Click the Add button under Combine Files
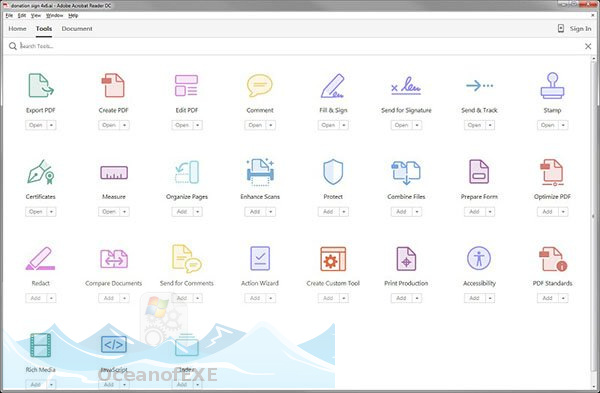The width and height of the screenshot is (600, 393). pos(401,212)
